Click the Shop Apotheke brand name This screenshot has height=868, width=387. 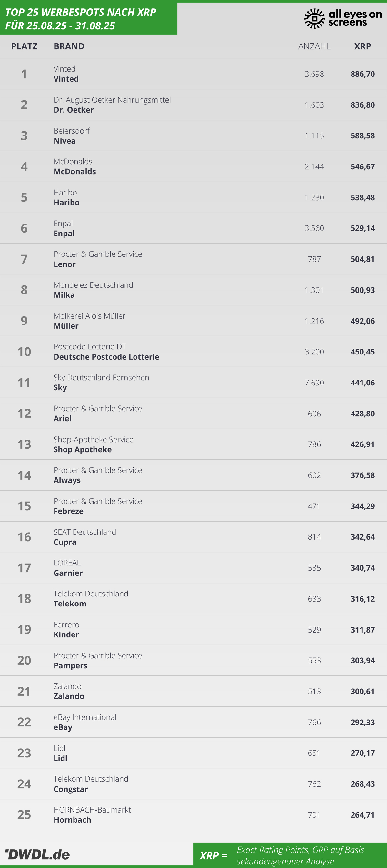(83, 450)
